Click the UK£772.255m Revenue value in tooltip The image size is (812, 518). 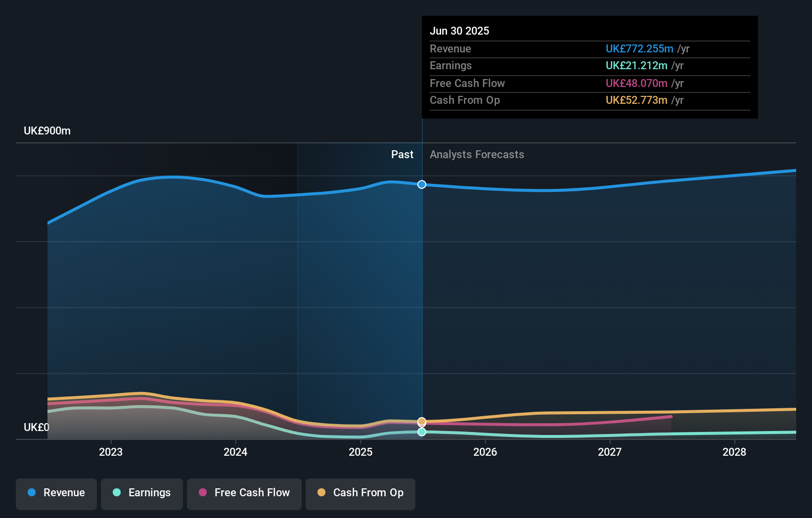(x=639, y=48)
